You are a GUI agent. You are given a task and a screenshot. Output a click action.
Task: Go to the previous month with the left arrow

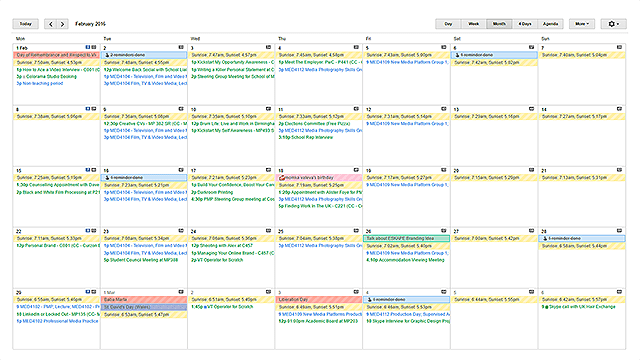coord(50,24)
